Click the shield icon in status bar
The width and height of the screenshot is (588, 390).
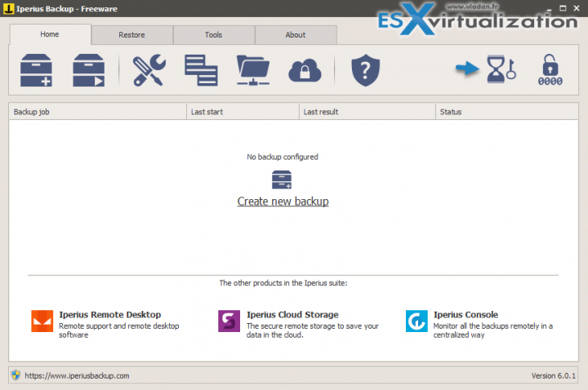click(16, 375)
